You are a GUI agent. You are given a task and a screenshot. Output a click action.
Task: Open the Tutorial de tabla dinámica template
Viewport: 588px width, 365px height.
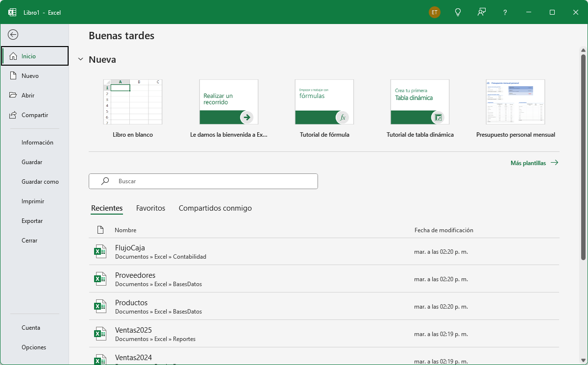click(x=420, y=102)
